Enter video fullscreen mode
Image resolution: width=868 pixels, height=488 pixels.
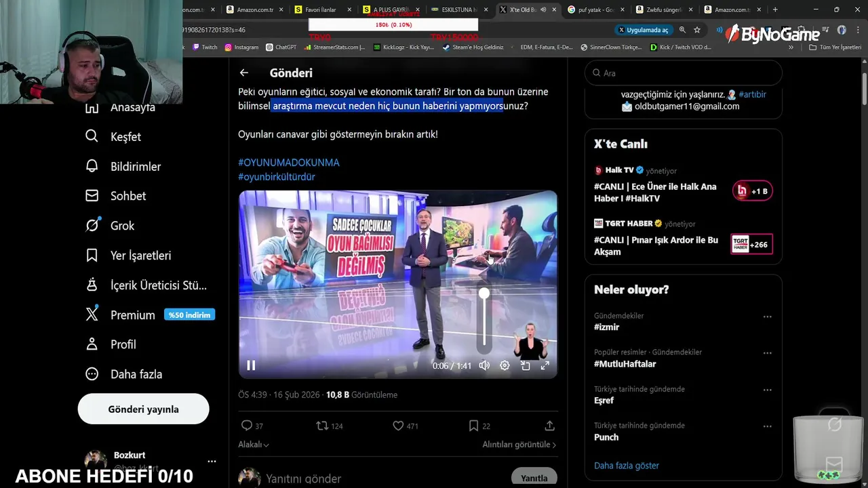pos(545,365)
